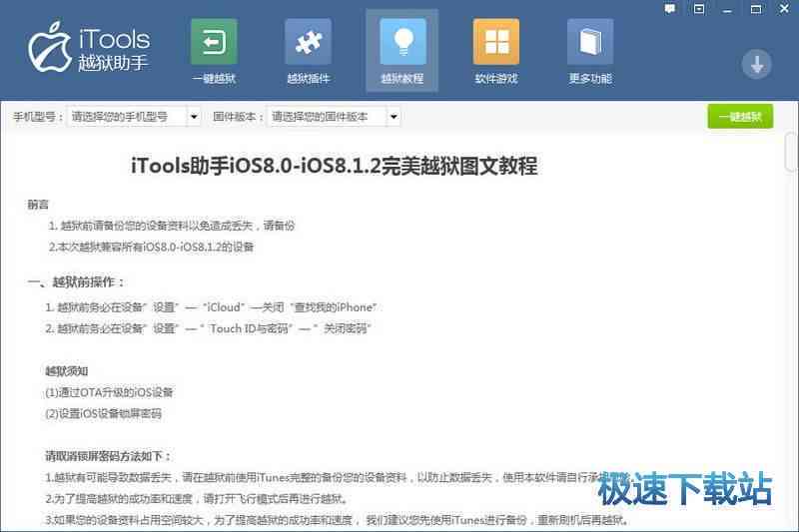Click the iTools apple logo
This screenshot has width=799, height=532.
click(49, 47)
